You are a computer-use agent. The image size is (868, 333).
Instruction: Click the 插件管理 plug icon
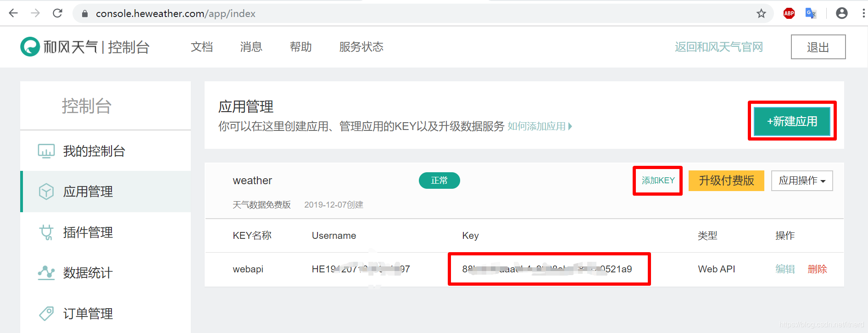pyautogui.click(x=46, y=232)
